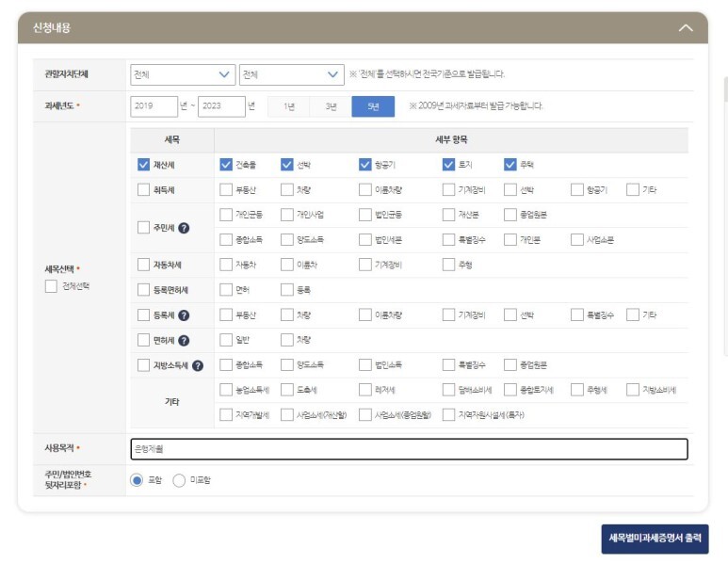This screenshot has width=728, height=564.
Task: Check the 개인분 checkbox
Action: (510, 240)
